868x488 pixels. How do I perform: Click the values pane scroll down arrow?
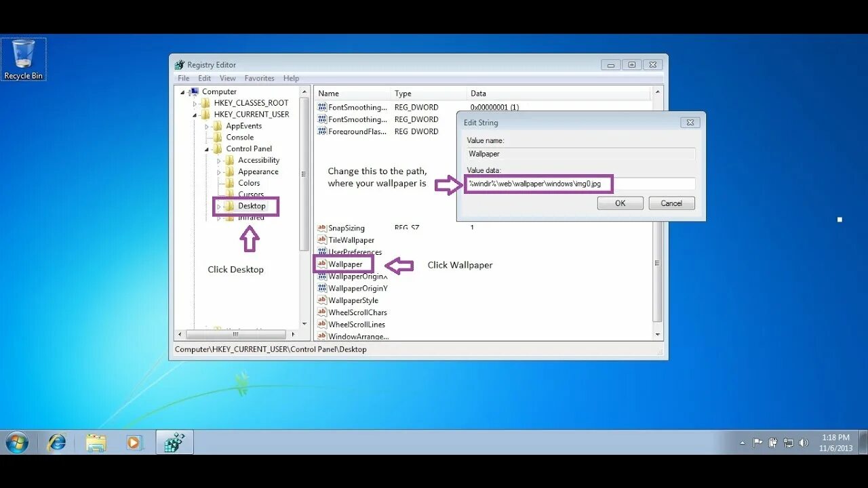(657, 335)
